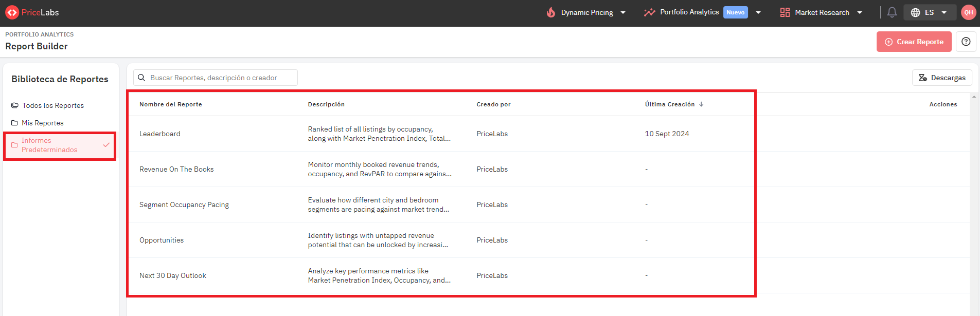Click the table vertical scrollbar up arrow
The image size is (980, 316).
tap(974, 97)
